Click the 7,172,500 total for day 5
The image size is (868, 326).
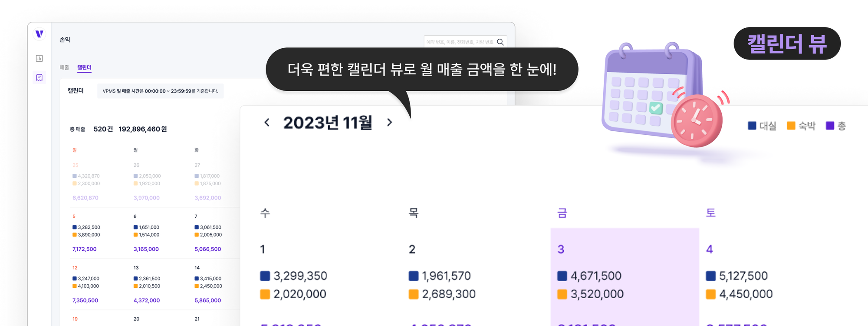[x=85, y=249]
